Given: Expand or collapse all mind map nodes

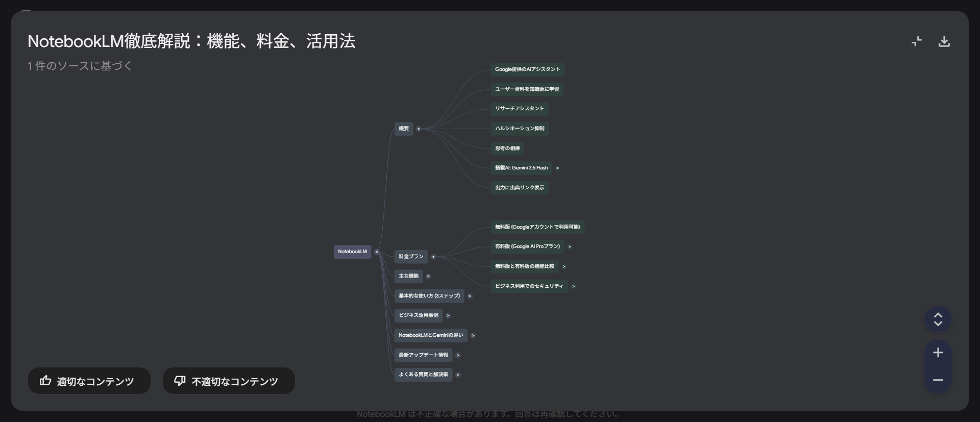Looking at the screenshot, I should [x=938, y=319].
